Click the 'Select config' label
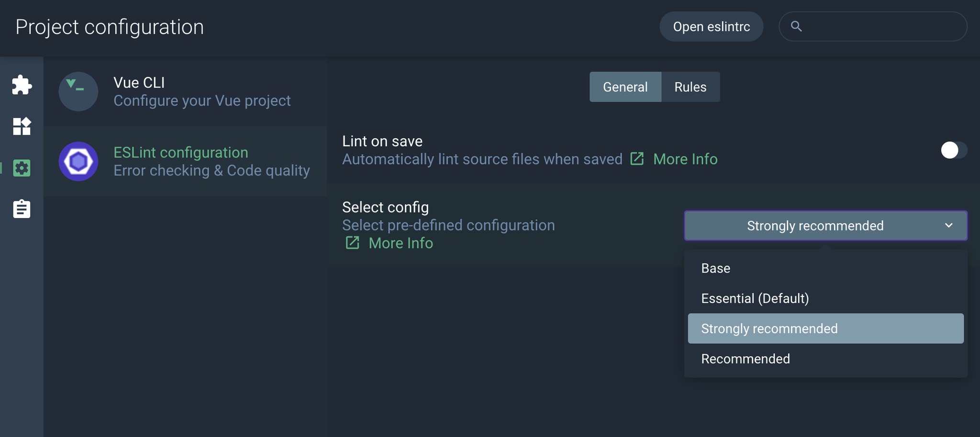Viewport: 980px width, 437px height. pyautogui.click(x=385, y=207)
